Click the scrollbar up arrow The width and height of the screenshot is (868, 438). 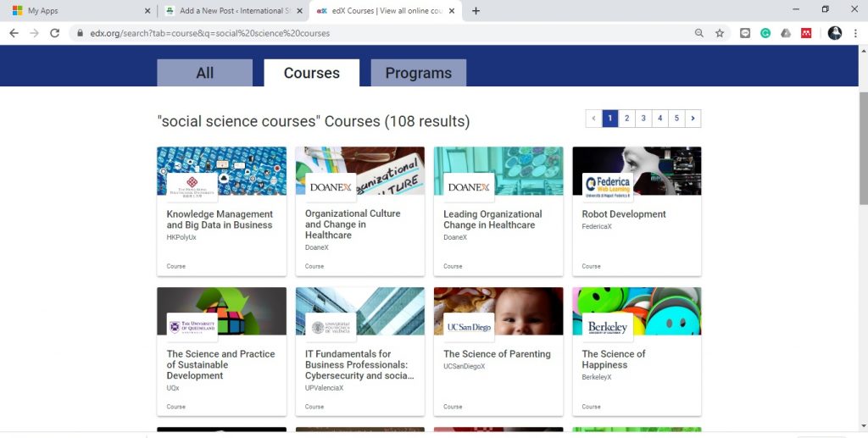coord(863,50)
